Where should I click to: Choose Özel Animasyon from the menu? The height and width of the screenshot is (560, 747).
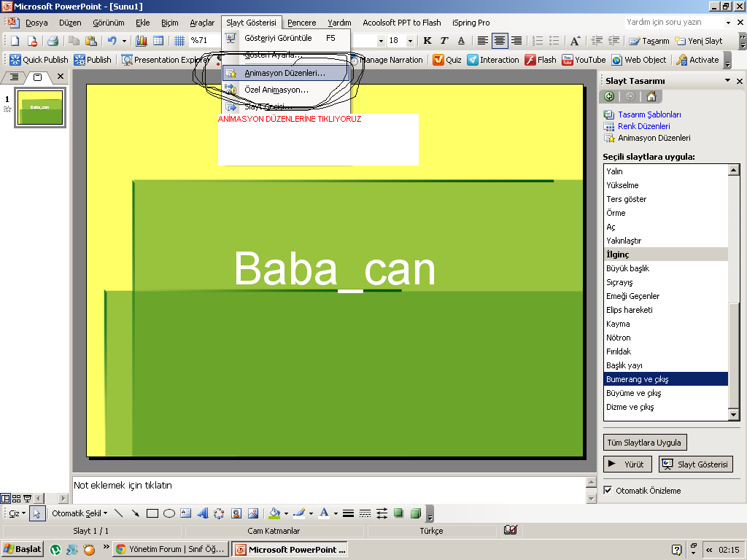coord(276,90)
